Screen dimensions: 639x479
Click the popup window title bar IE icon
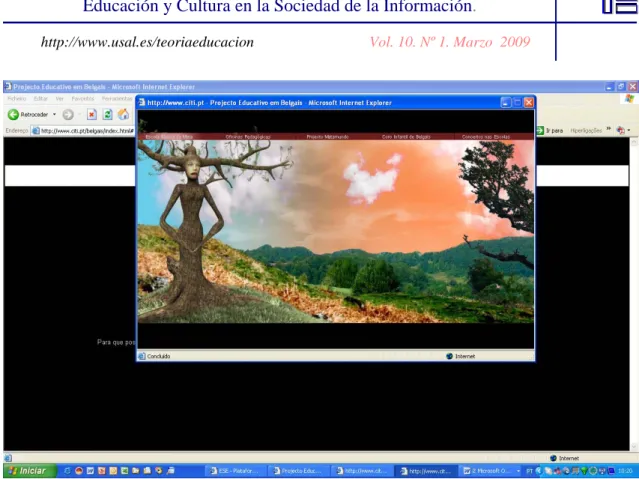(142, 102)
